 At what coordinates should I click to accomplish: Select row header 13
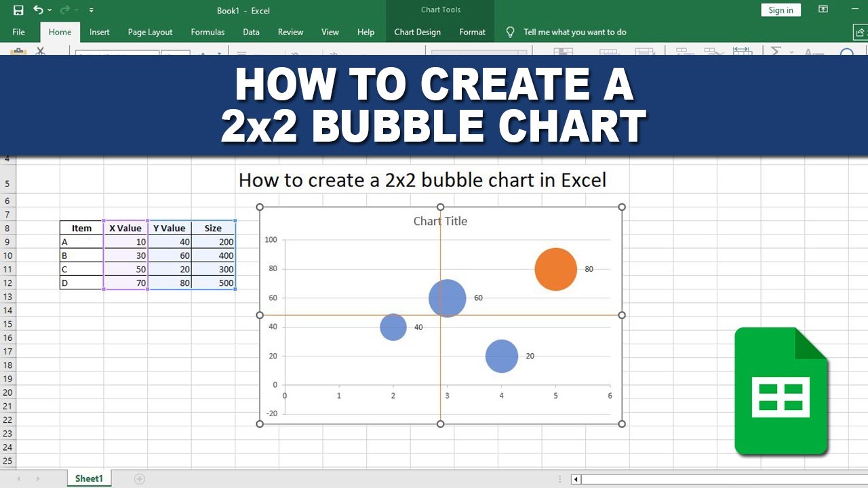click(x=7, y=296)
